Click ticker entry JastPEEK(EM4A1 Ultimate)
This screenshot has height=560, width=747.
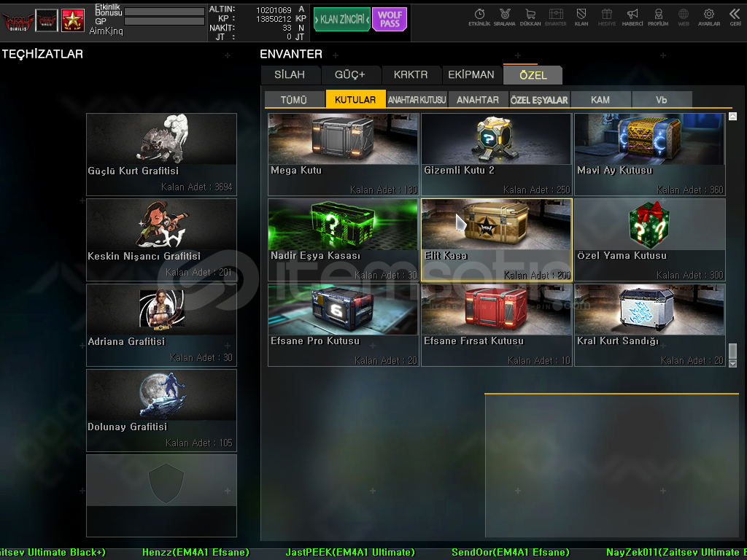[x=350, y=553]
